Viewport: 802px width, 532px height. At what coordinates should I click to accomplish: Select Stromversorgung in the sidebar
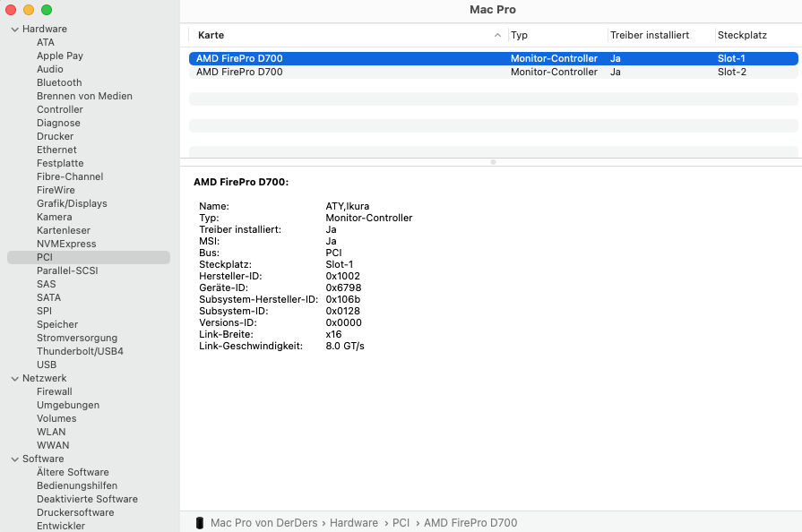[x=77, y=338]
